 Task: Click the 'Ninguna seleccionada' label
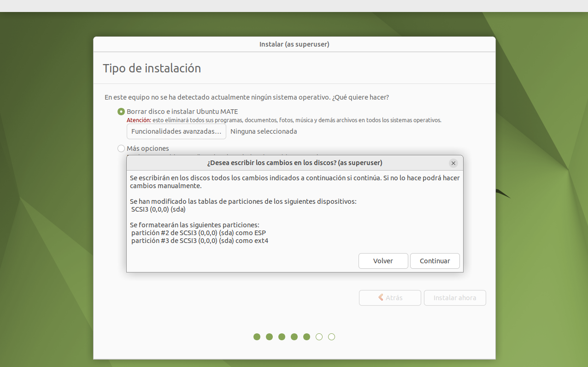tap(264, 131)
